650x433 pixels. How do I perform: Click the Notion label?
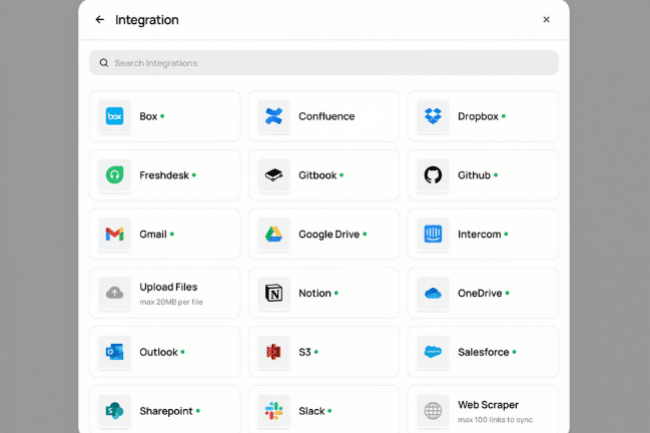pos(315,293)
